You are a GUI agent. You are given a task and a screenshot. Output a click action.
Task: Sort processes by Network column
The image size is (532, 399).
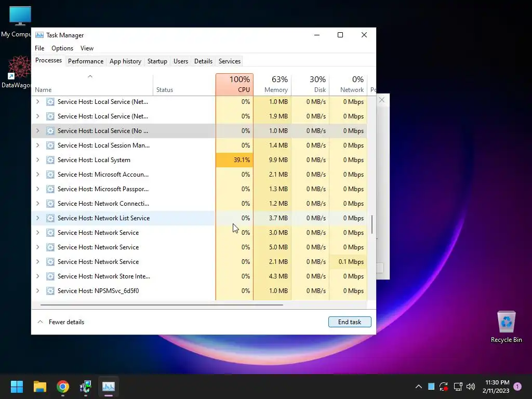[x=348, y=85]
